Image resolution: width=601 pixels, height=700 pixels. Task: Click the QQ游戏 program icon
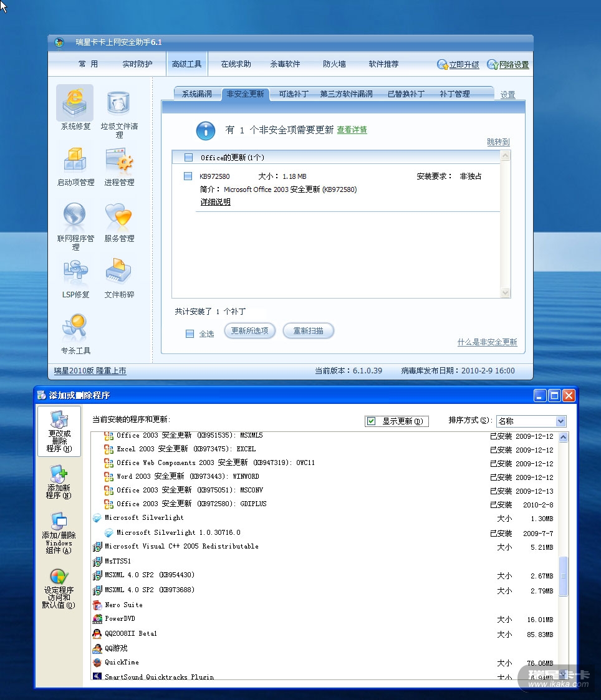97,649
